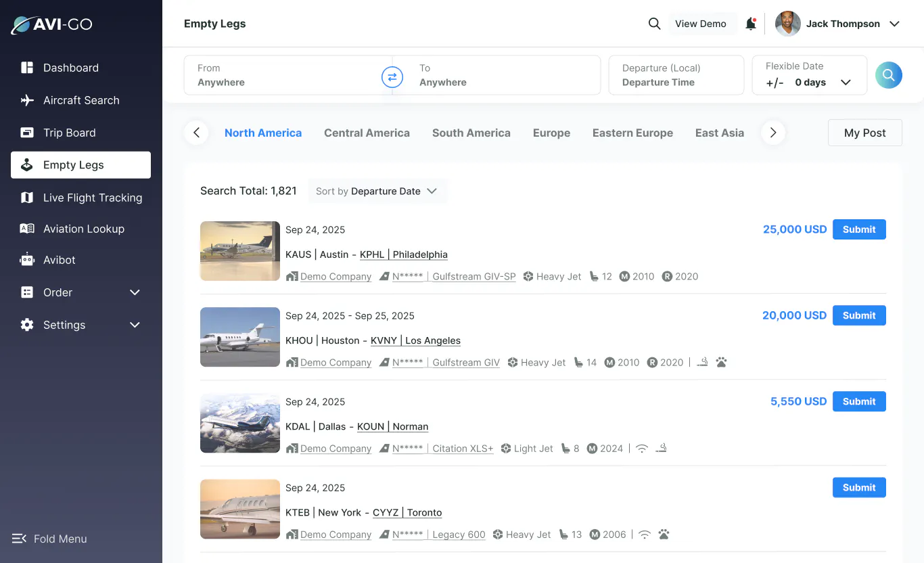This screenshot has width=924, height=563.
Task: Go to Live Flight Tracking map icon
Action: tap(27, 198)
